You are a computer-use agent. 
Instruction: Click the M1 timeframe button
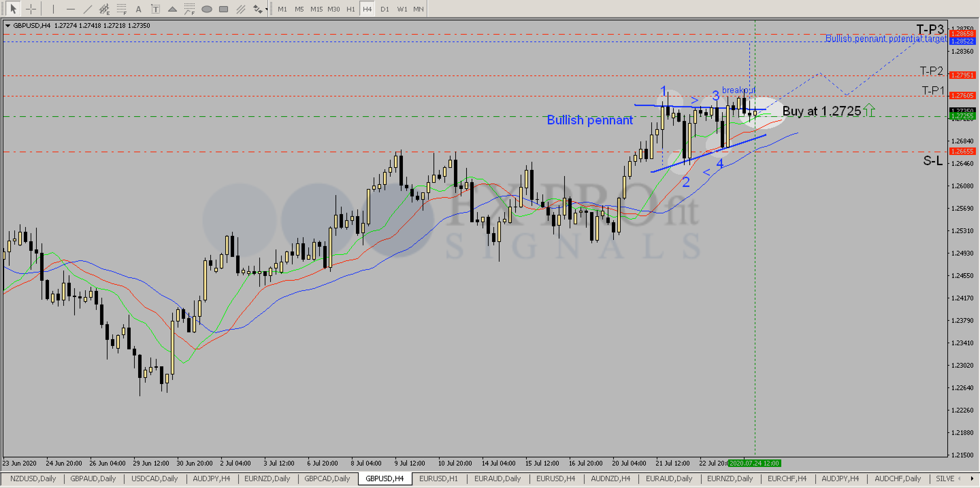[x=282, y=9]
